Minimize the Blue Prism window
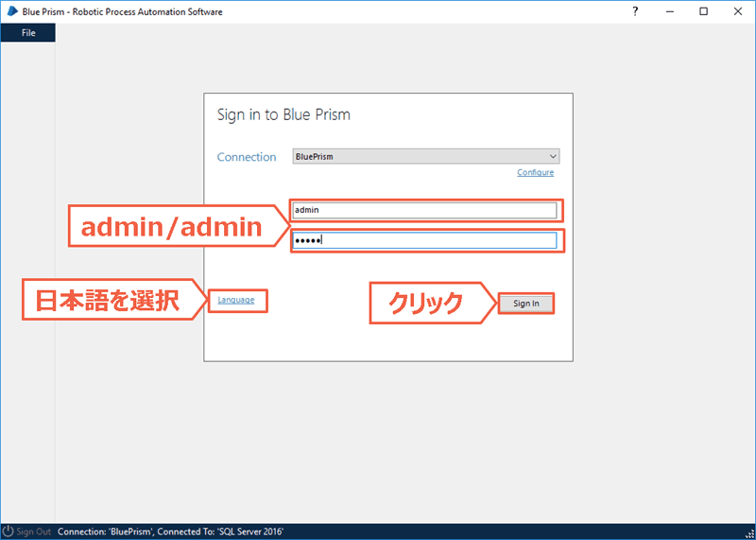 point(669,11)
